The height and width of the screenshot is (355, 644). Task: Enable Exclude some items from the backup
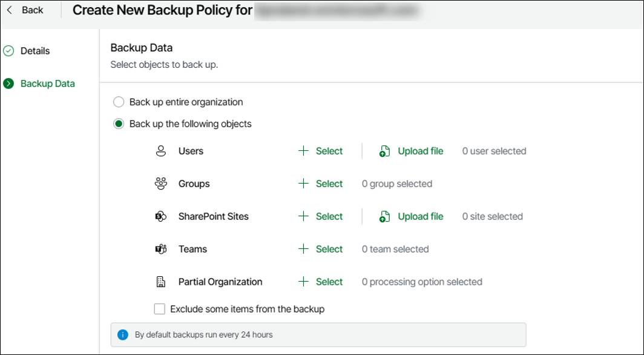[x=160, y=310]
